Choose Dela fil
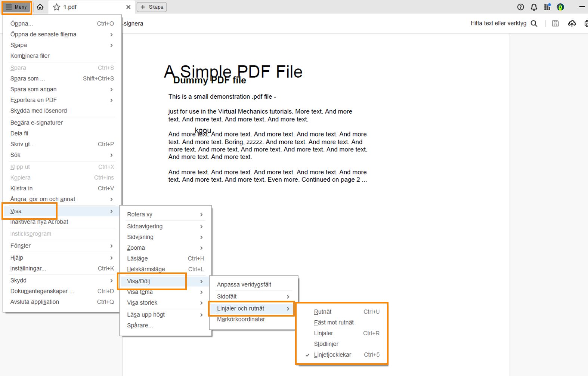Image resolution: width=588 pixels, height=376 pixels. tap(62, 133)
